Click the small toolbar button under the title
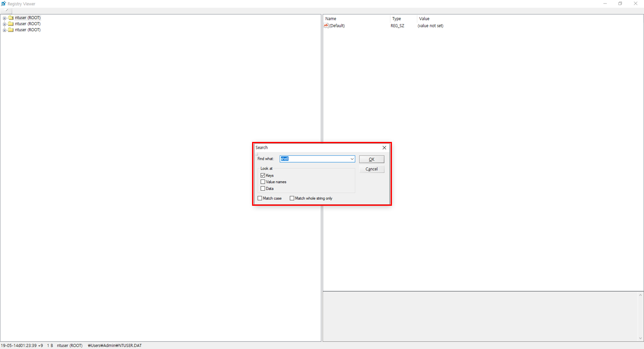Viewport: 644px width, 349px height. pos(6,10)
